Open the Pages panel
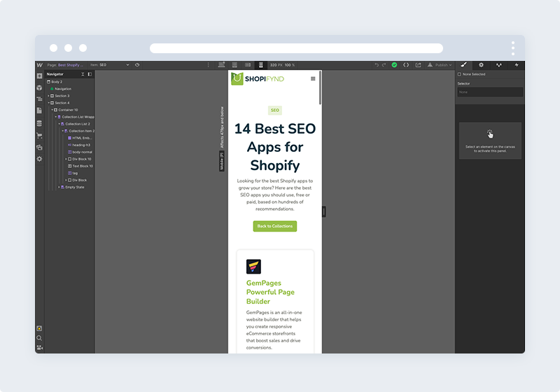 pyautogui.click(x=39, y=111)
